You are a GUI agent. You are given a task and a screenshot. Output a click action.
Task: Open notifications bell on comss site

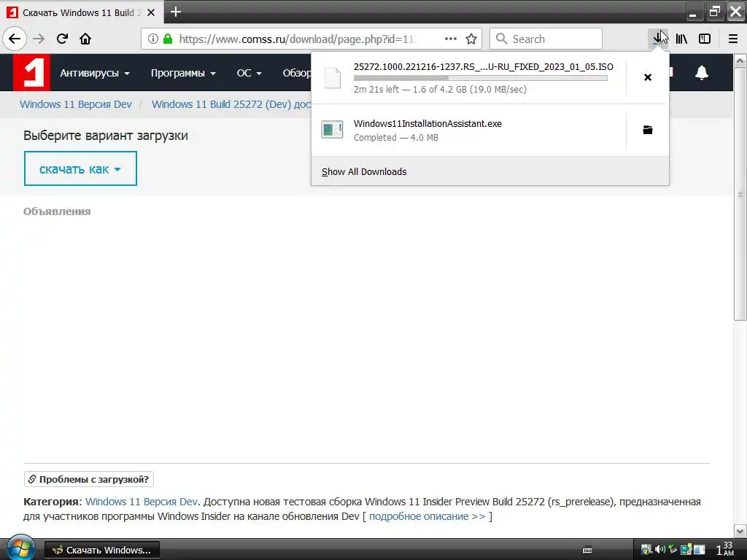[701, 72]
